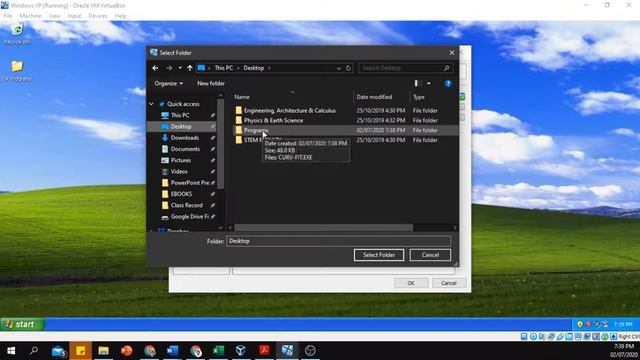Click the horizontal scrollbar of file list
Viewport: 640px width, 360px height.
point(323,227)
